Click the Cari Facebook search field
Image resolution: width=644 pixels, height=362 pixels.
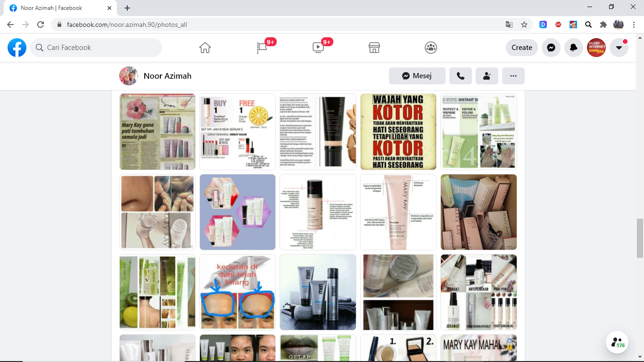pyautogui.click(x=97, y=48)
